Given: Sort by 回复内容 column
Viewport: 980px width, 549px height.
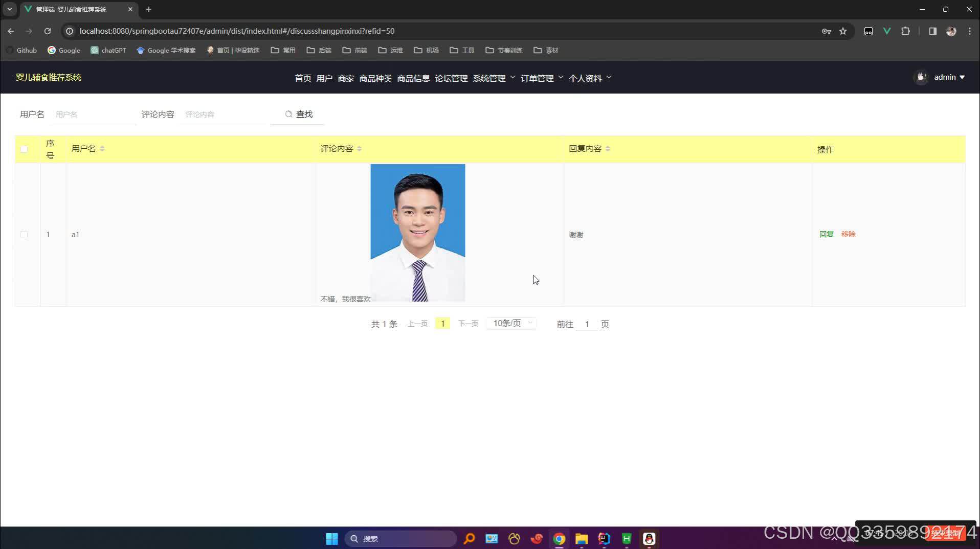Looking at the screenshot, I should (x=608, y=149).
